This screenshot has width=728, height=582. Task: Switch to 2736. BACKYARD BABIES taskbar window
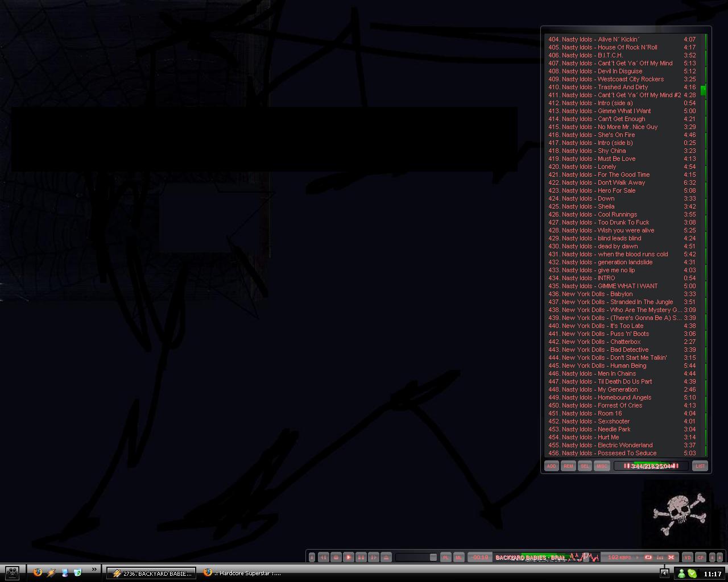(151, 573)
